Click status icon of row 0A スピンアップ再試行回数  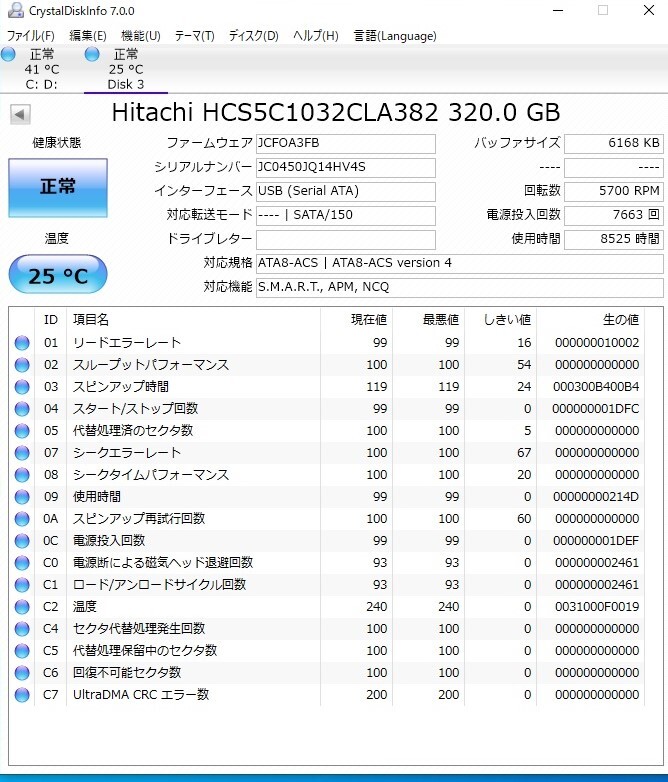[x=22, y=519]
